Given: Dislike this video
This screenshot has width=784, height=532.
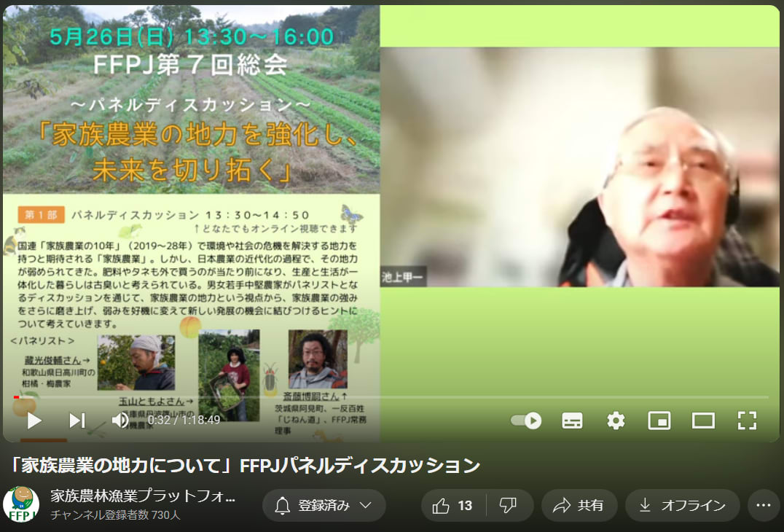Looking at the screenshot, I should pos(509,506).
